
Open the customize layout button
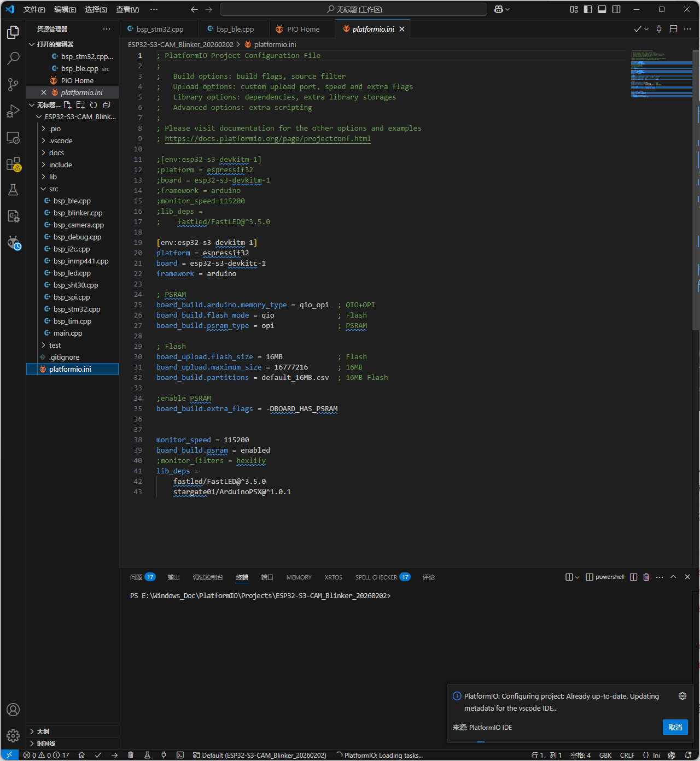click(574, 9)
